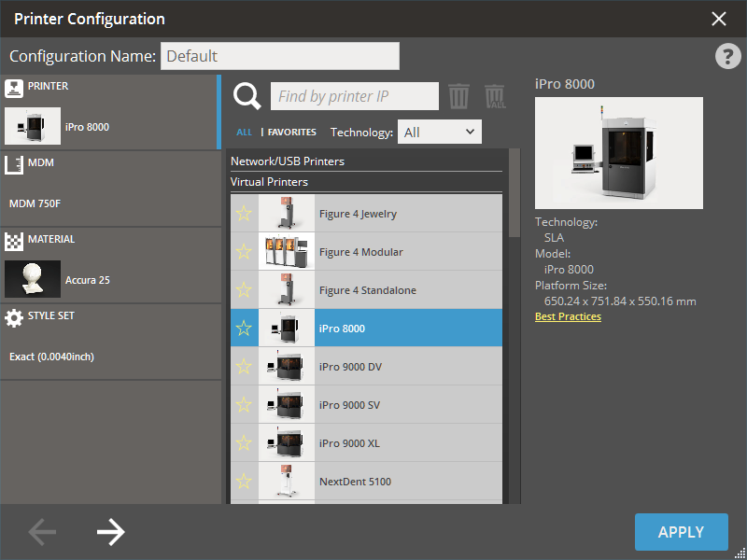Select Figure 4 Modular printer thumbnail
This screenshot has width=747, height=560.
point(287,251)
